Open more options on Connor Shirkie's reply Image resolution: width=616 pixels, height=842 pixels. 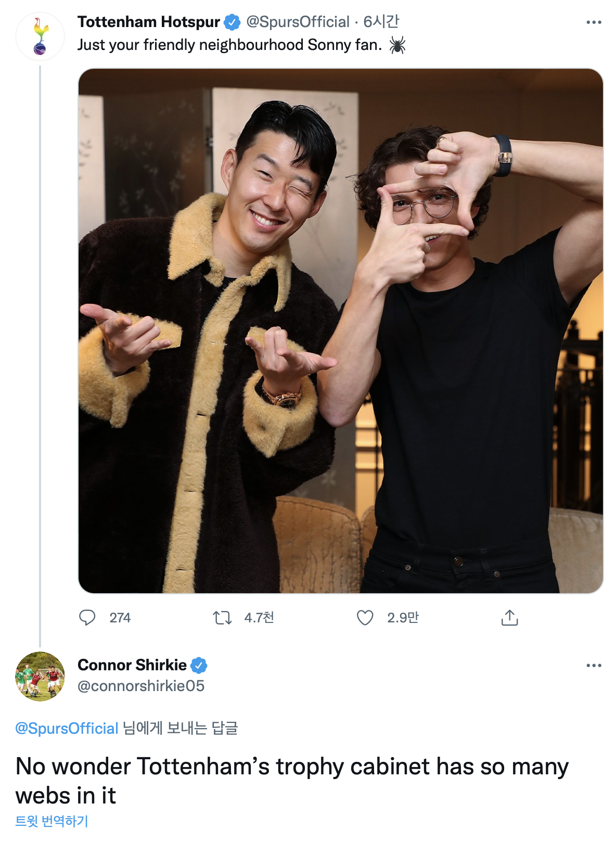(594, 666)
